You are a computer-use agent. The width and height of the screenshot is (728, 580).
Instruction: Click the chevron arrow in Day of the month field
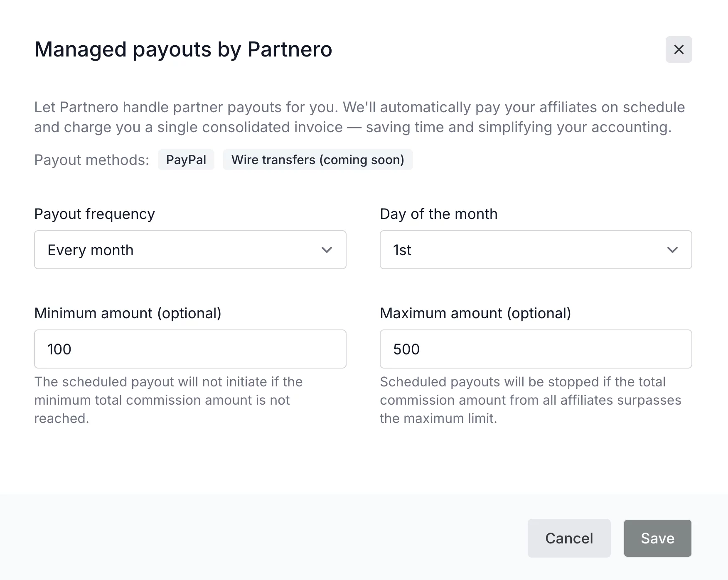(672, 250)
